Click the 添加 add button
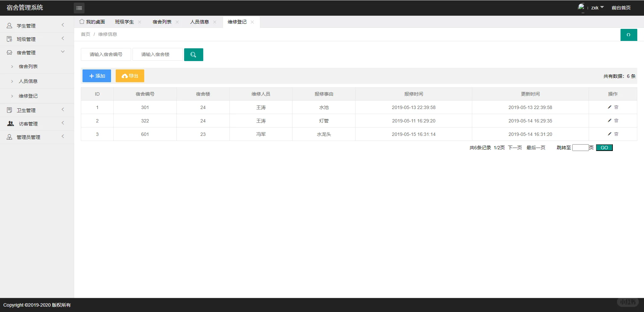 pos(96,76)
